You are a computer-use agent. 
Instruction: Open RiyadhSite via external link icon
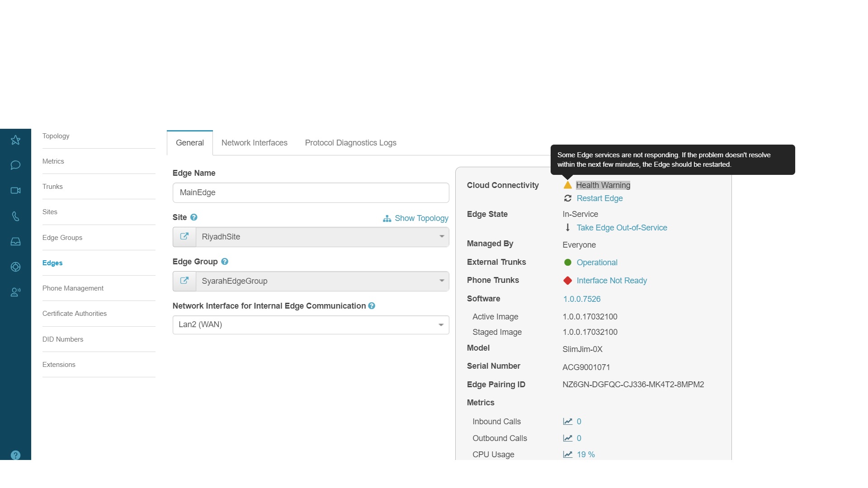pos(184,237)
